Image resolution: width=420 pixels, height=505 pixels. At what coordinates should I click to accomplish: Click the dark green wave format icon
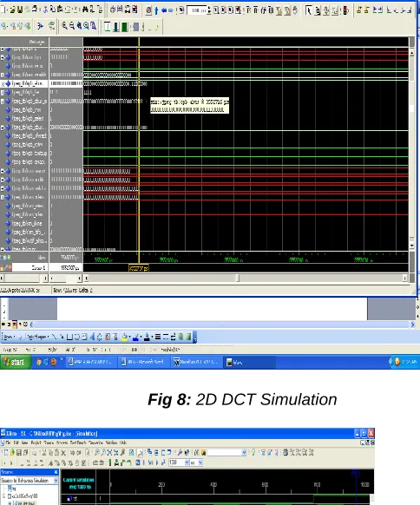point(124,26)
